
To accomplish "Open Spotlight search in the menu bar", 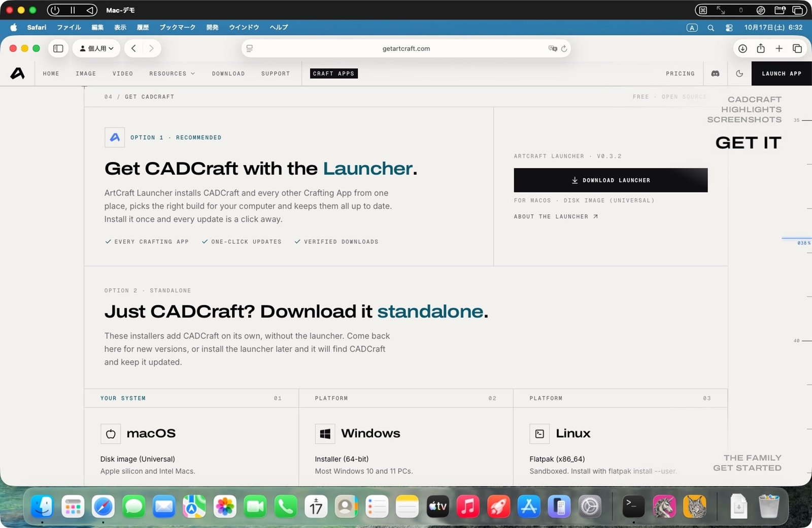I will click(x=711, y=28).
